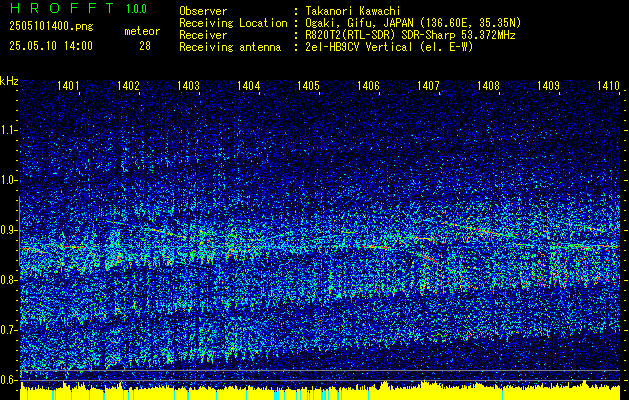The width and height of the screenshot is (629, 400).
Task: Click observer name Takanori Kawachi
Action: tap(352, 11)
